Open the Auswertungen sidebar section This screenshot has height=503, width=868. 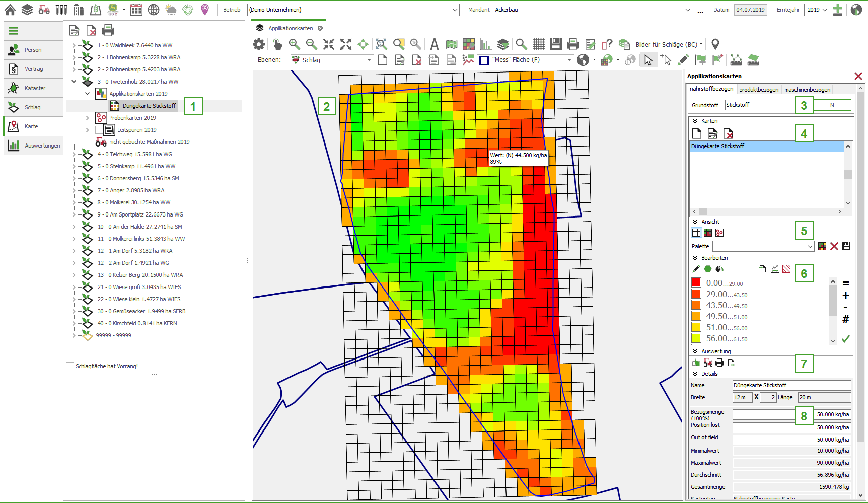coord(34,146)
